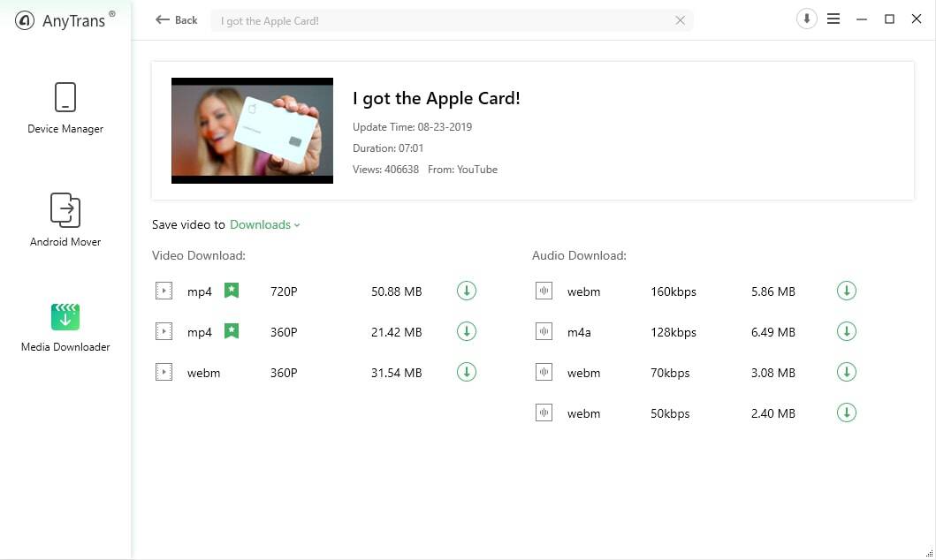The width and height of the screenshot is (936, 560).
Task: Click the audio file icon for m4a 128kbps
Action: pos(544,331)
